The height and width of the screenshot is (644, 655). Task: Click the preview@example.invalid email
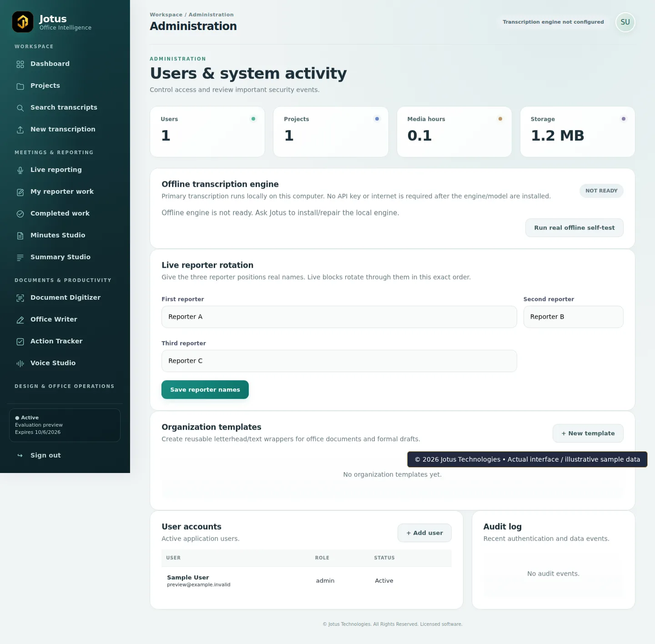click(198, 585)
